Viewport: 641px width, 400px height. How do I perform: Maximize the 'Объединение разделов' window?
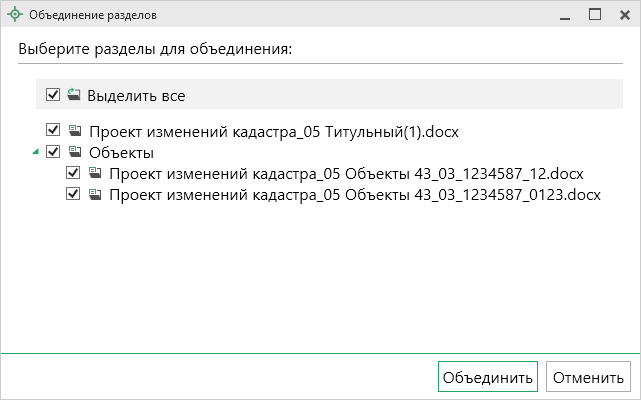point(594,15)
